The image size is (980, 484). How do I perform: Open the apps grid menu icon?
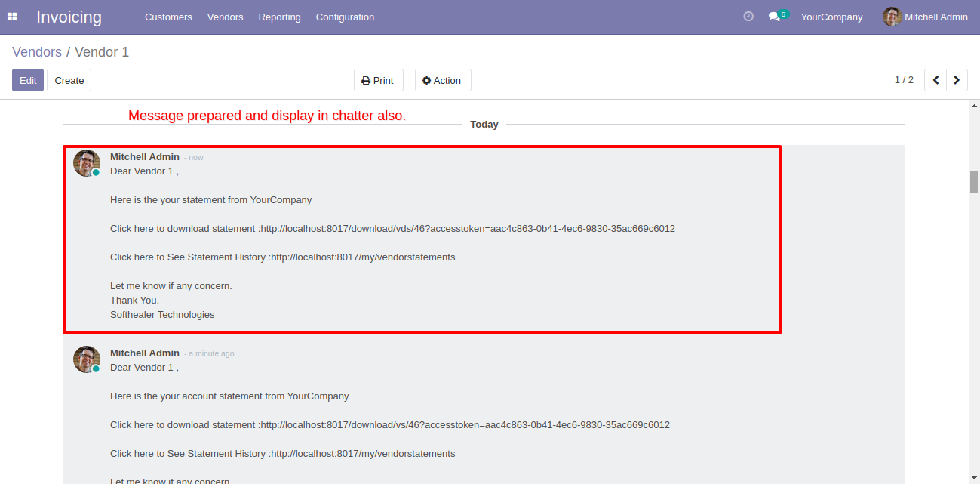coord(12,17)
